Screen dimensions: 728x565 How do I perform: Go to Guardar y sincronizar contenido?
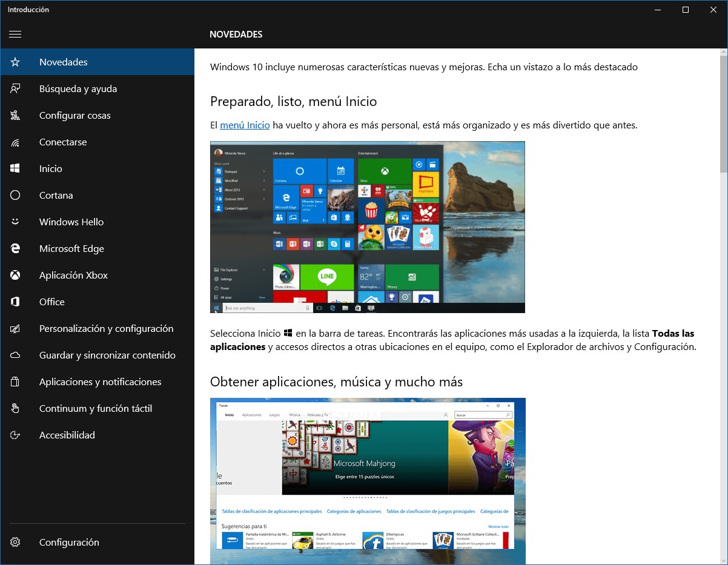tap(98, 355)
